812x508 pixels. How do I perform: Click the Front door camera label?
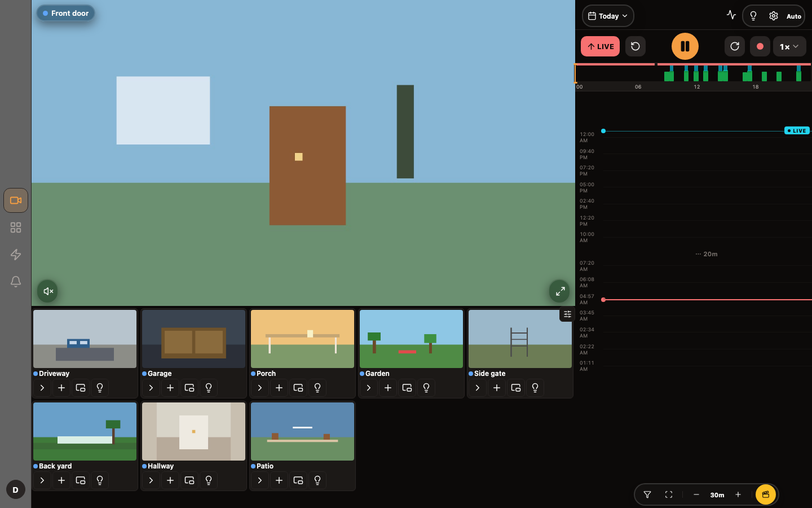click(x=66, y=13)
